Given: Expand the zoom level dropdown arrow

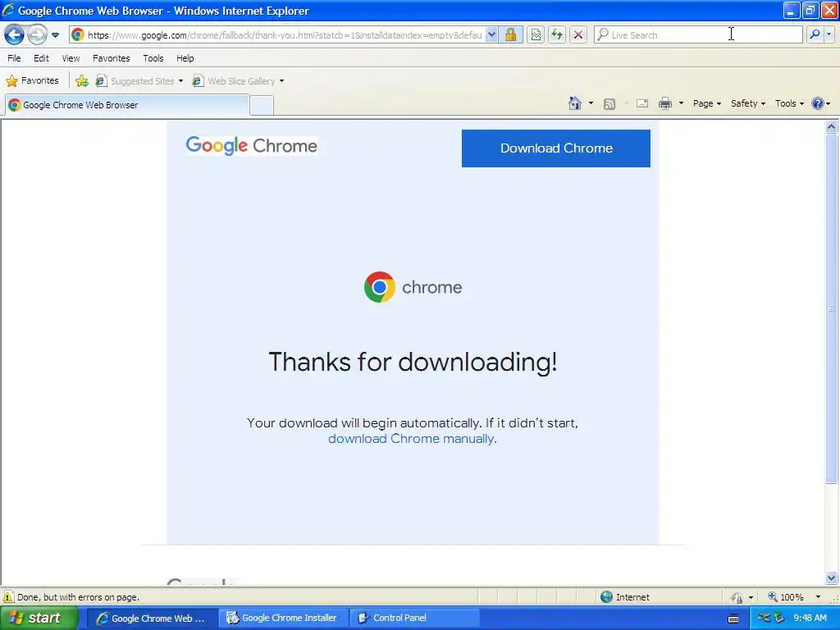Looking at the screenshot, I should pyautogui.click(x=818, y=597).
